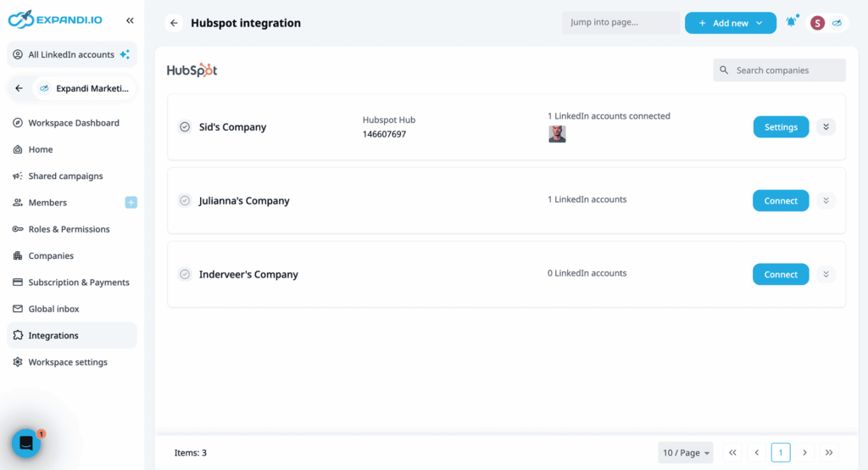Toggle Sid's Company check circle

185,127
